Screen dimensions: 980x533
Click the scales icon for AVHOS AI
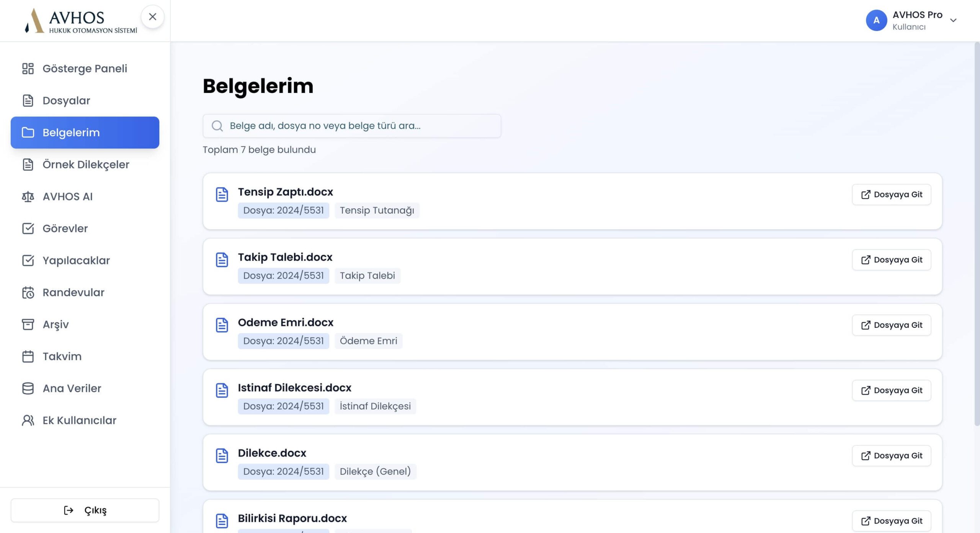pyautogui.click(x=28, y=197)
